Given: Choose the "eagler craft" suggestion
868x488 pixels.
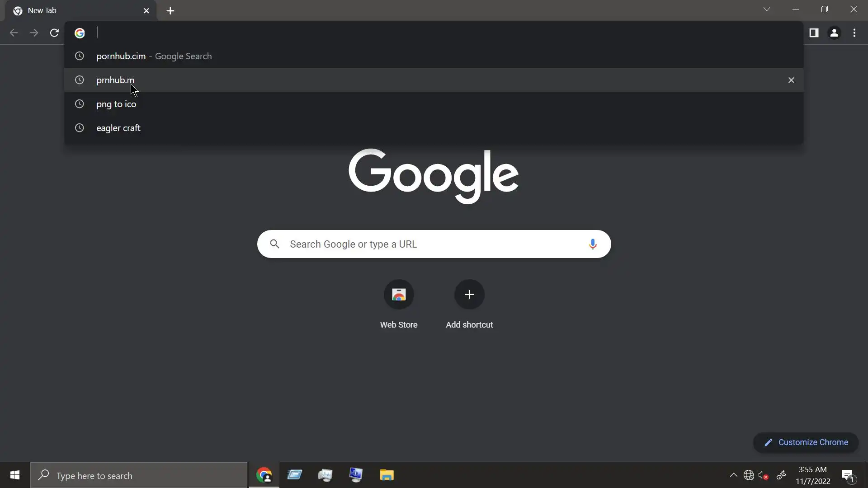Looking at the screenshot, I should pyautogui.click(x=118, y=128).
